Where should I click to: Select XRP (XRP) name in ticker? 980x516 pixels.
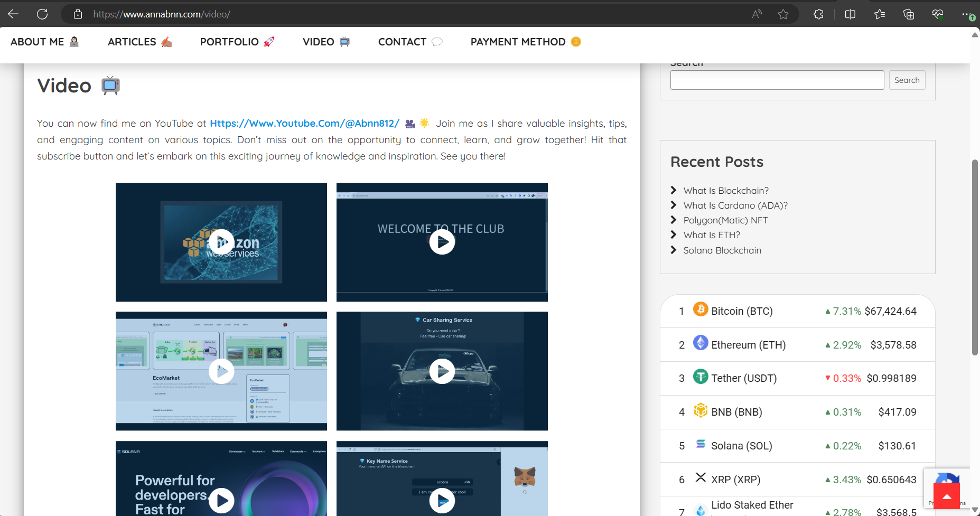pos(736,480)
